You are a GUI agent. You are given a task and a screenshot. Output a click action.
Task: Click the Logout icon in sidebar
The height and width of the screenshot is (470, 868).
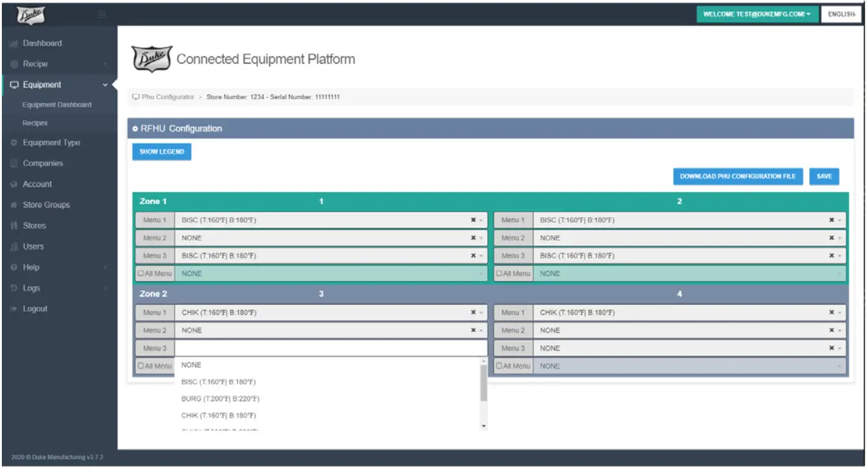[x=14, y=309]
